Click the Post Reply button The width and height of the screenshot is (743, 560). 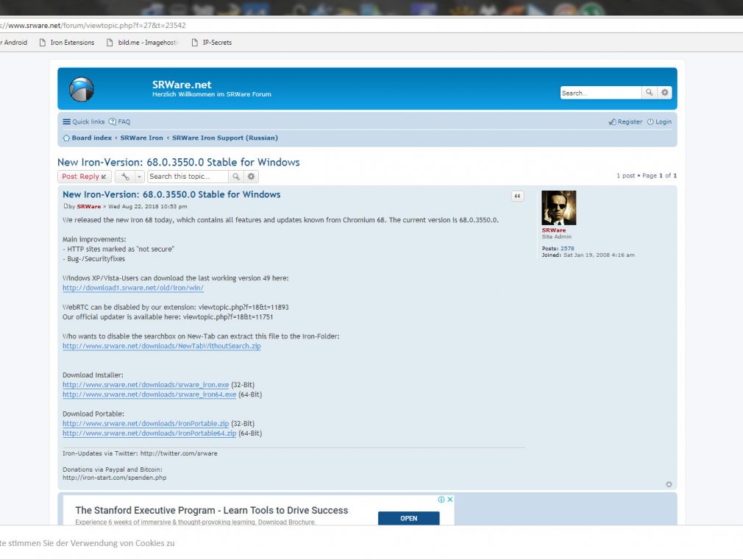(x=85, y=177)
